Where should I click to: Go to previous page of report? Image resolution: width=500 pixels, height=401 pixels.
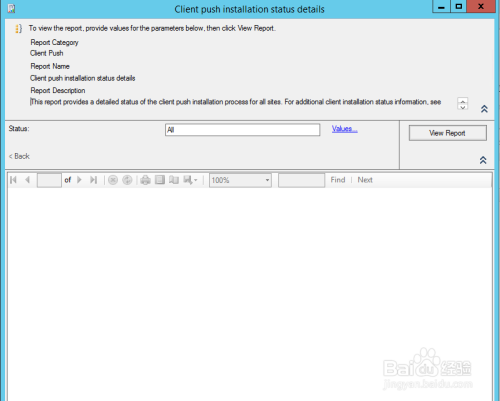click(x=28, y=180)
